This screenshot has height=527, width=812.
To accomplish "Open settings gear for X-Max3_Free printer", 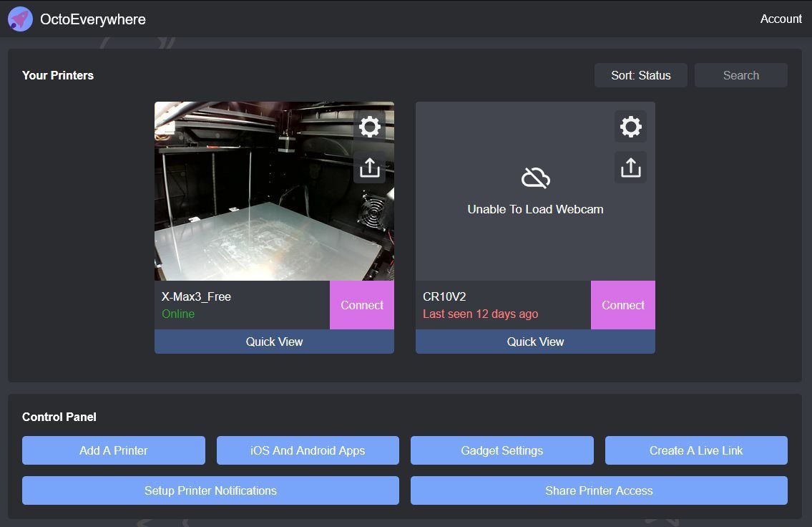I will tap(370, 127).
